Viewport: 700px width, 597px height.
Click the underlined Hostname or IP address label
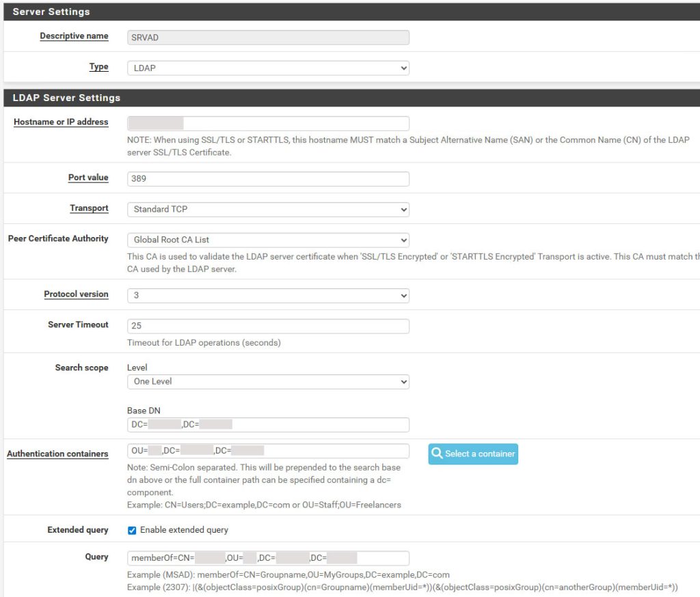click(x=61, y=122)
